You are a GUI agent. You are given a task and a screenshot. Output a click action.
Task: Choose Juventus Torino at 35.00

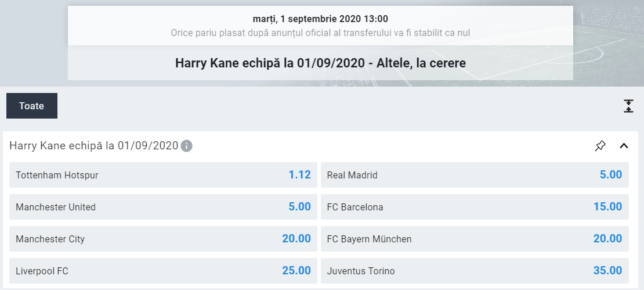[474, 271]
